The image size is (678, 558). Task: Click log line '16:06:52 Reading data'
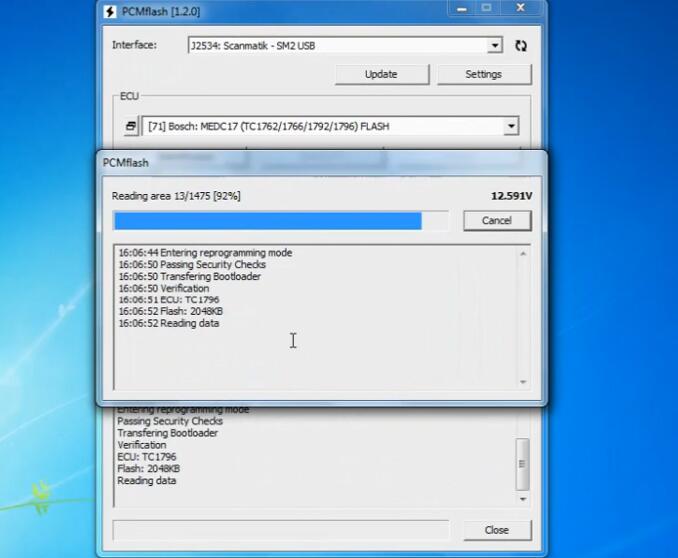pyautogui.click(x=169, y=323)
